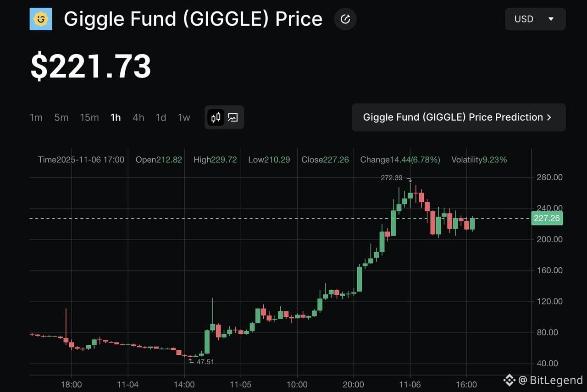This screenshot has width=587, height=392.
Task: Click the 16:00 time axis label
Action: point(466,385)
